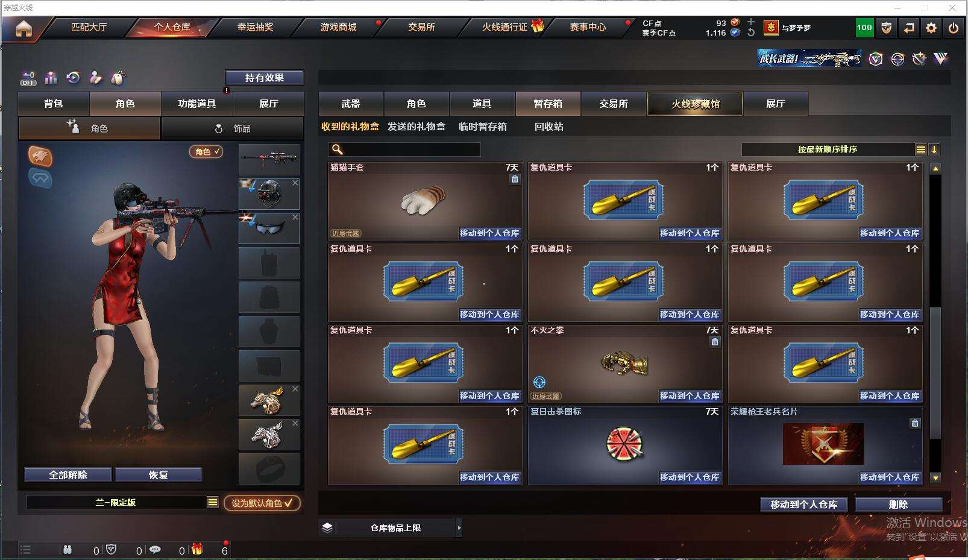The height and width of the screenshot is (560, 968).
Task: Go to the home lobby icon
Action: point(24,28)
